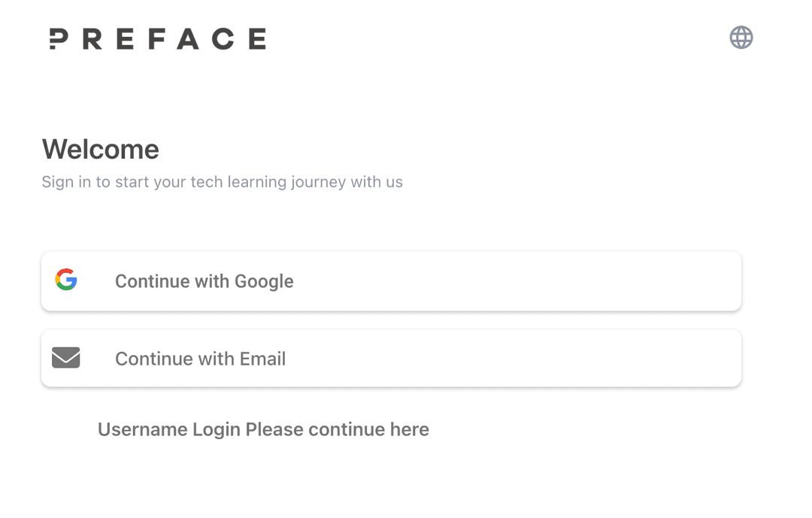Click the 'Continue with Google' label
This screenshot has height=518, width=812.
pos(204,281)
